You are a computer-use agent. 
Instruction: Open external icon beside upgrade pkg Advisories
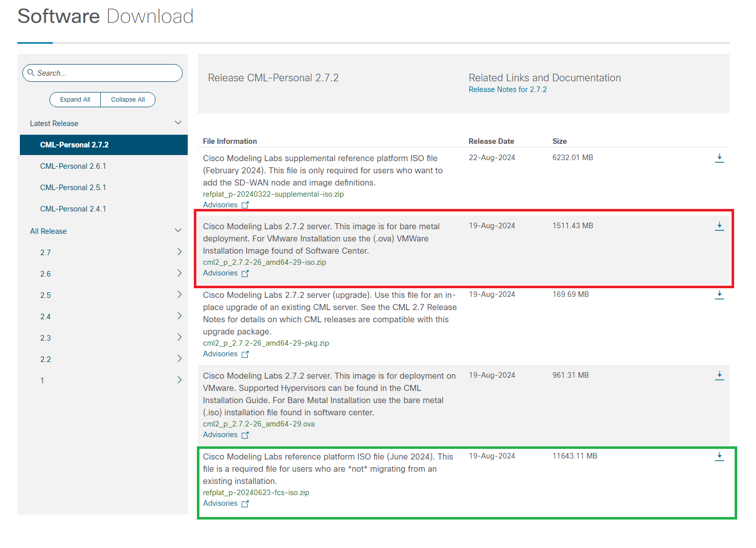(245, 354)
